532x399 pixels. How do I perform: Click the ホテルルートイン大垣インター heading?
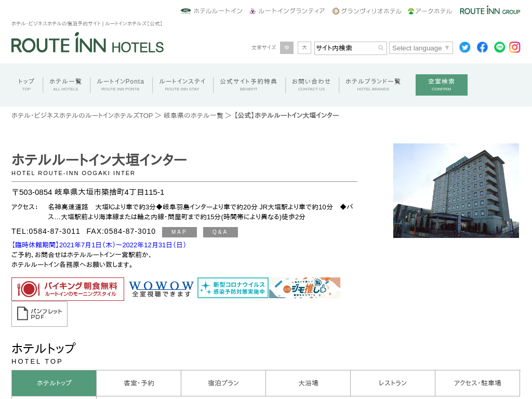(x=99, y=159)
